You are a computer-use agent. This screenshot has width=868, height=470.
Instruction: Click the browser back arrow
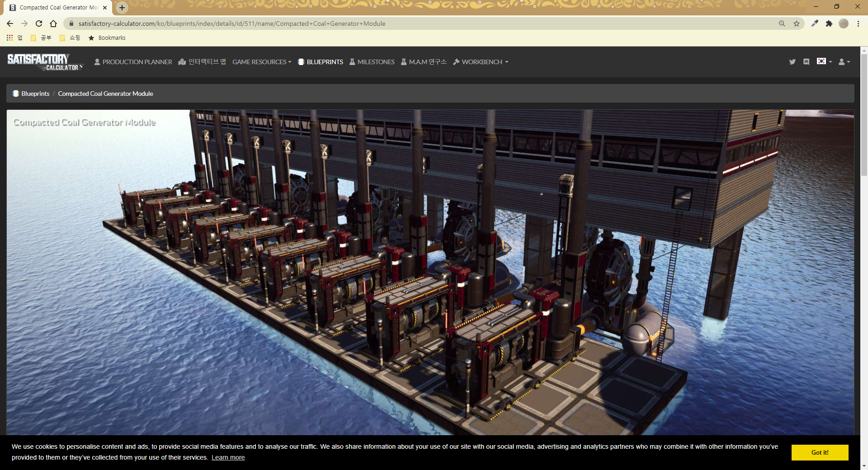click(10, 23)
